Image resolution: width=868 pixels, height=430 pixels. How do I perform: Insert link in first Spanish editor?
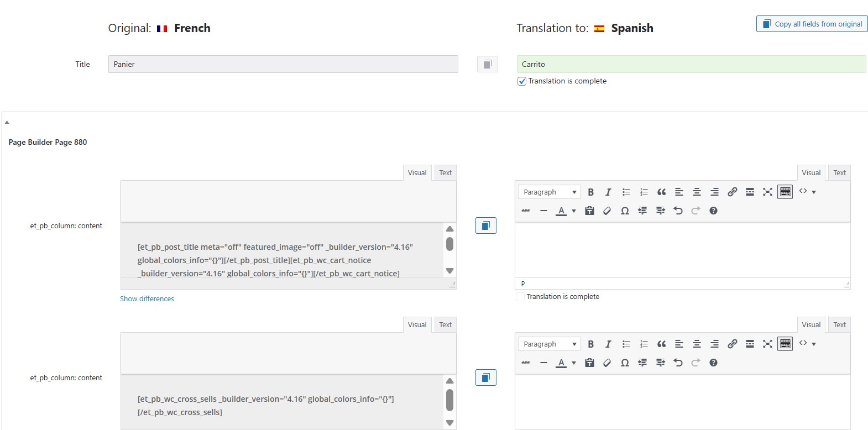732,192
